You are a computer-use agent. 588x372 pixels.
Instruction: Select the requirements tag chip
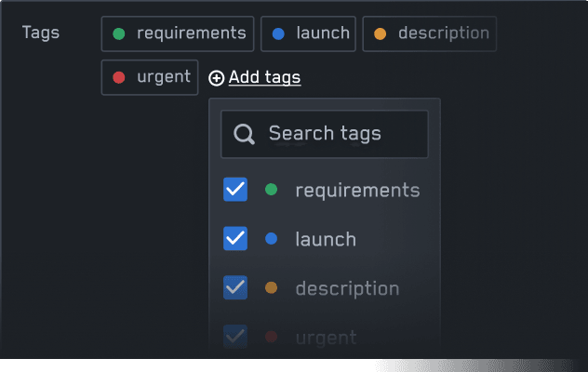(178, 33)
